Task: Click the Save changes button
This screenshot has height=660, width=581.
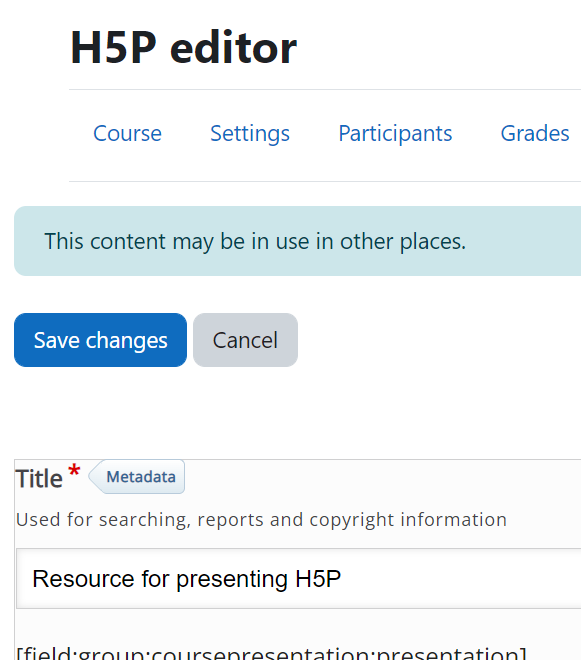Action: point(100,340)
